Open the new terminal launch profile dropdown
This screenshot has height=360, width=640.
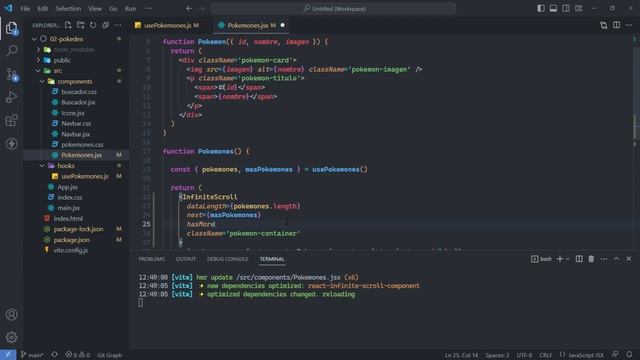click(x=568, y=259)
